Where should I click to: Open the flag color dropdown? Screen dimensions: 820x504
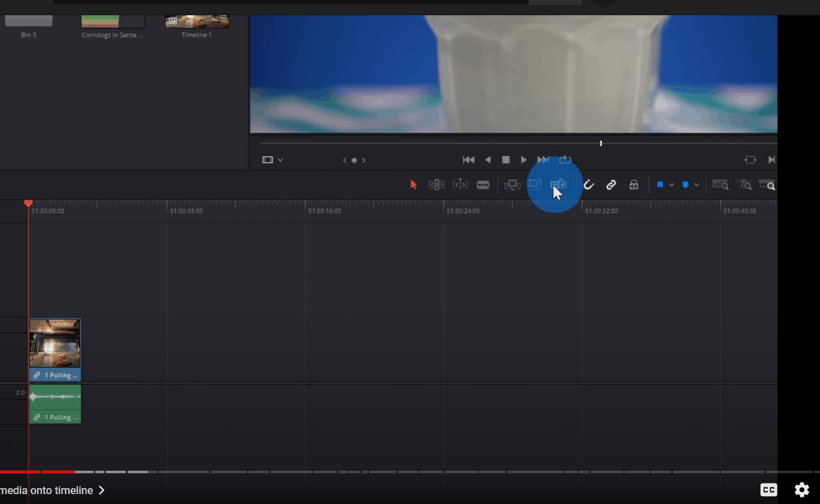click(671, 185)
